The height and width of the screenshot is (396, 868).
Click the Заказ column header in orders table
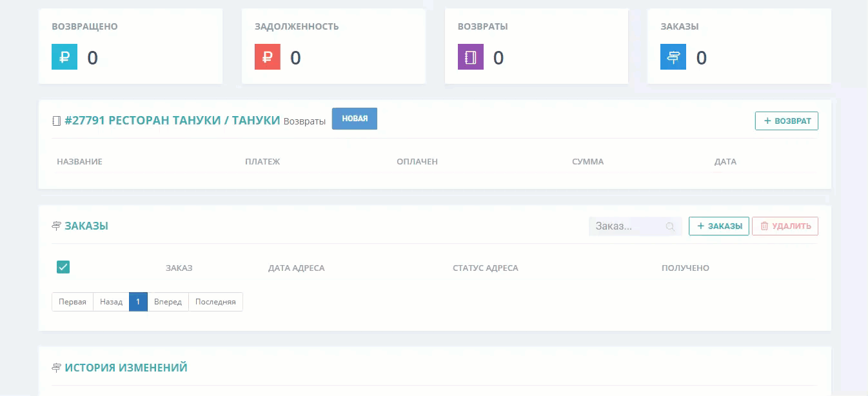(x=179, y=268)
